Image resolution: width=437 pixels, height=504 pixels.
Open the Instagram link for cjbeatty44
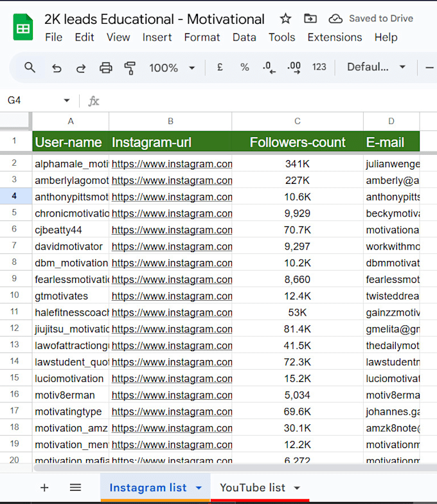point(172,230)
